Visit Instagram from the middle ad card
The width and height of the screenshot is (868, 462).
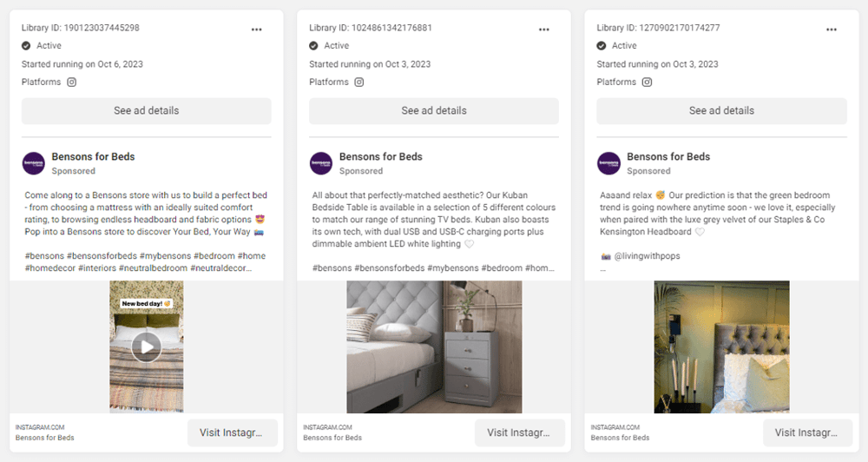[x=520, y=432]
